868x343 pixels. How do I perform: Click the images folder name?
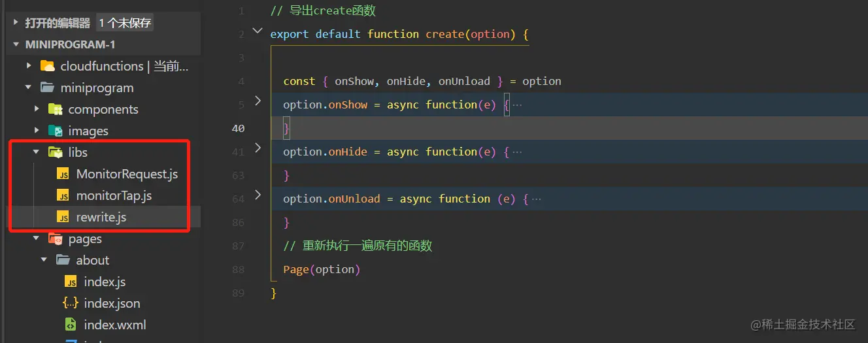[x=88, y=131]
